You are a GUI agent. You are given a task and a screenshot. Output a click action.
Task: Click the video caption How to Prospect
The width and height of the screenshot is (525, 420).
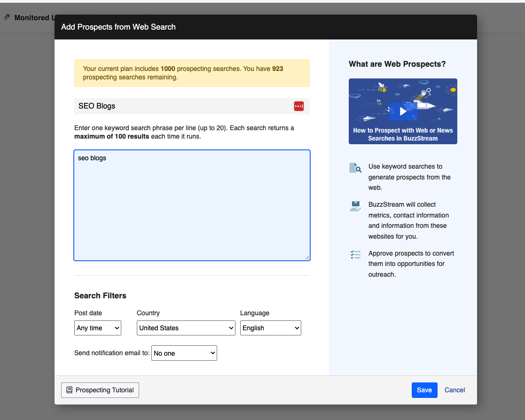403,134
